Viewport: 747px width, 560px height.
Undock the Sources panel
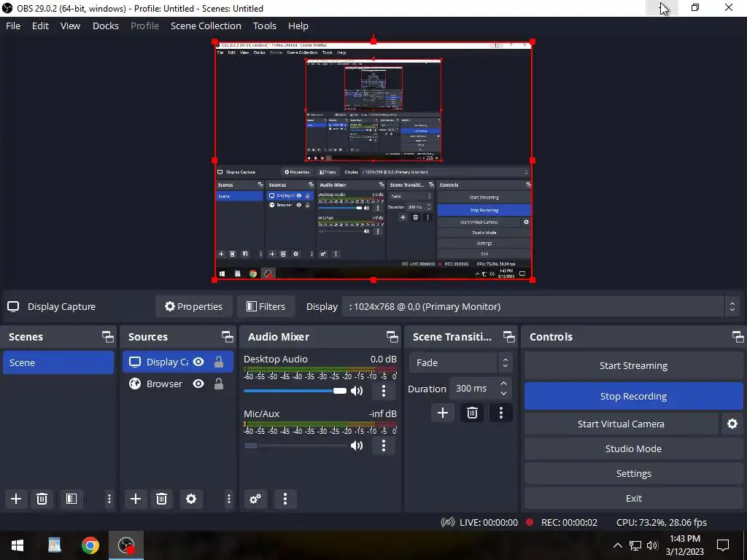coord(228,337)
